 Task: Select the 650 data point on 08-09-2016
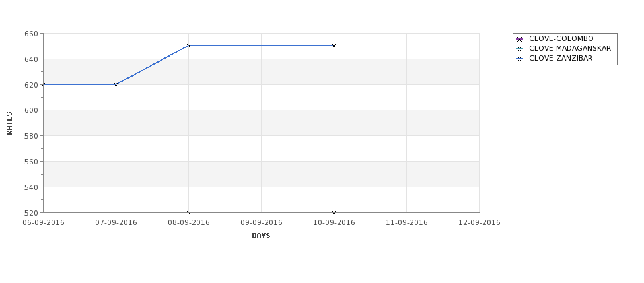188,46
